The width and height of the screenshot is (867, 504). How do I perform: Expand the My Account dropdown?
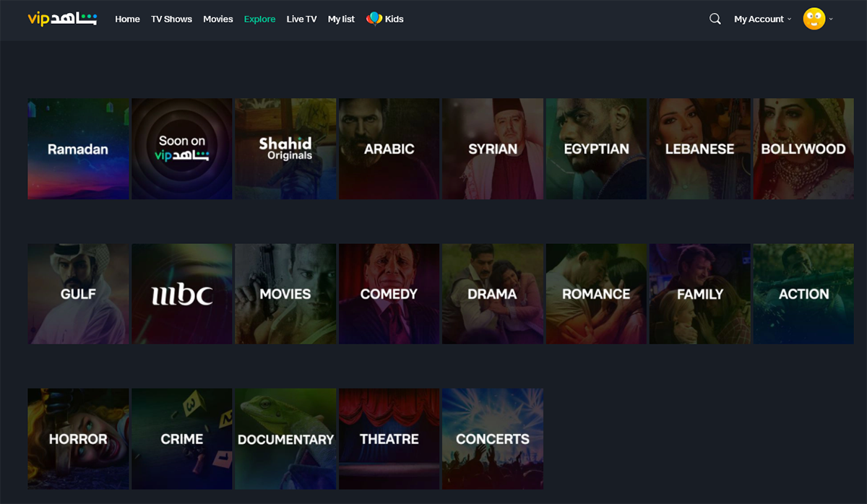[763, 19]
